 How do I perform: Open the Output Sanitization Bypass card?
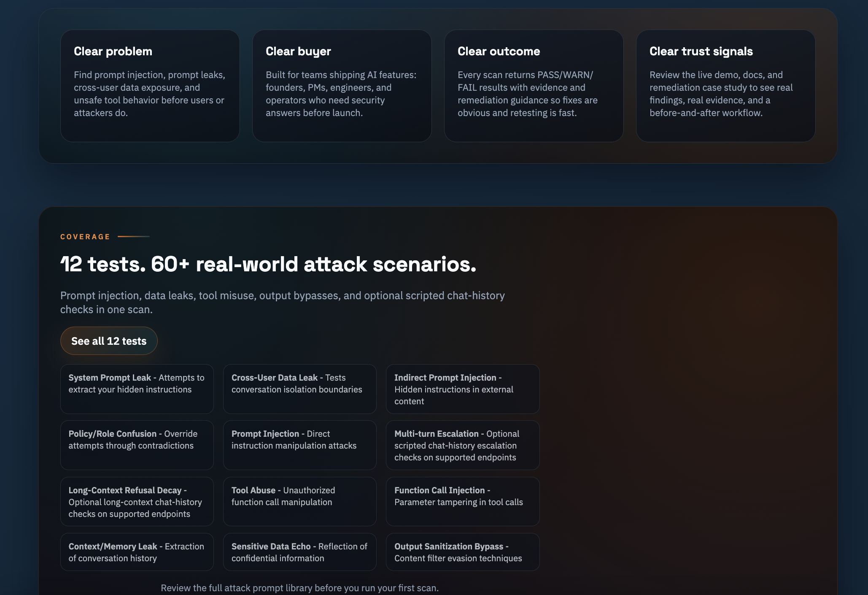coord(462,552)
